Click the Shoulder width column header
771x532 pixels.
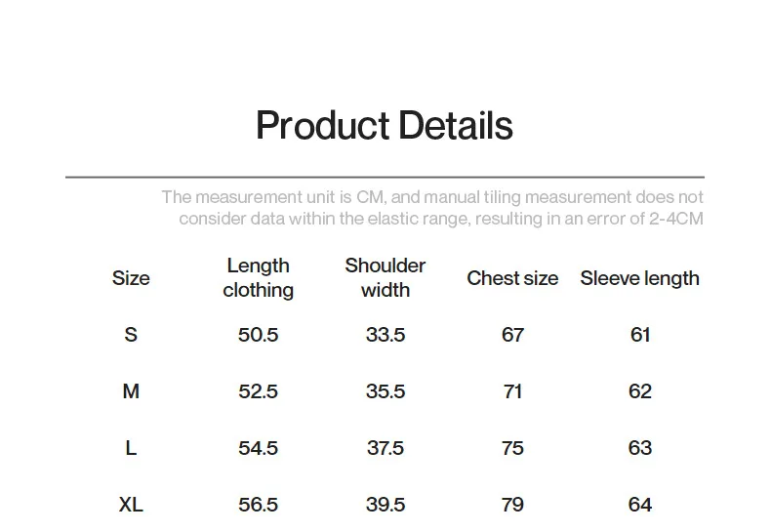click(x=385, y=278)
